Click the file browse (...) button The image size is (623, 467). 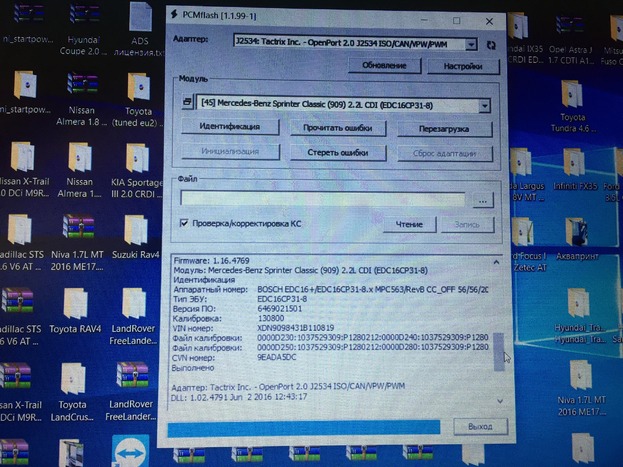(x=483, y=200)
